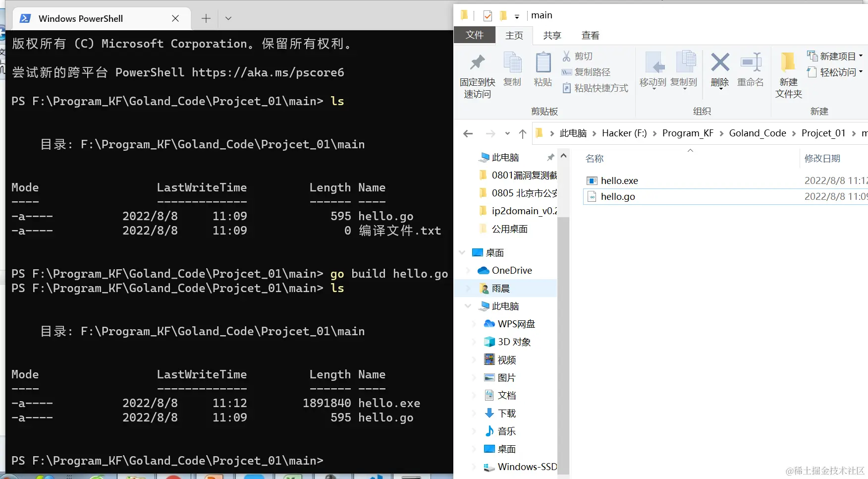Click Projcet_01 in the address breadcrumb

[823, 133]
